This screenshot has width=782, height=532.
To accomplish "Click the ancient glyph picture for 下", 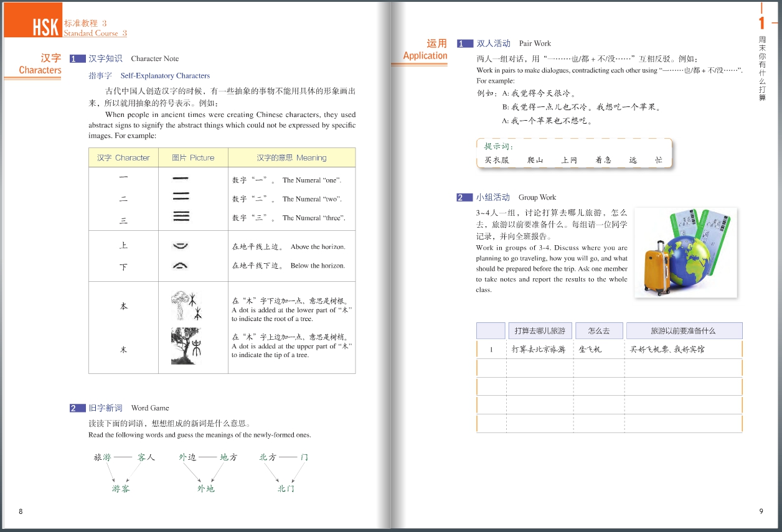I will coord(181,266).
